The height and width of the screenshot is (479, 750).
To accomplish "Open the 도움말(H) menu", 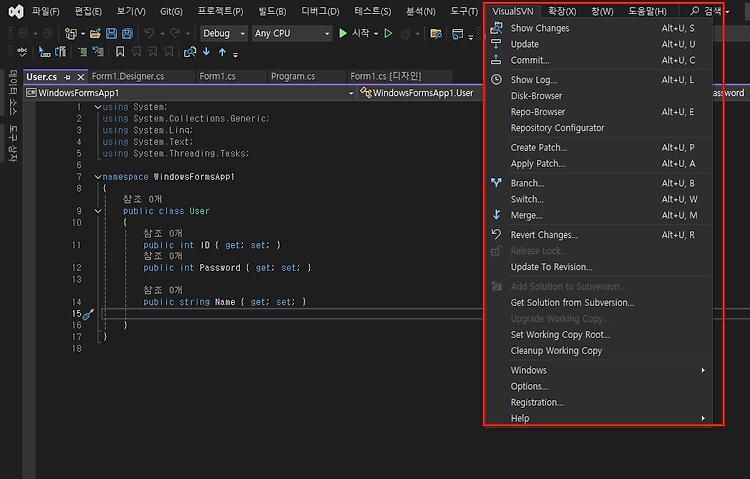I will [647, 11].
